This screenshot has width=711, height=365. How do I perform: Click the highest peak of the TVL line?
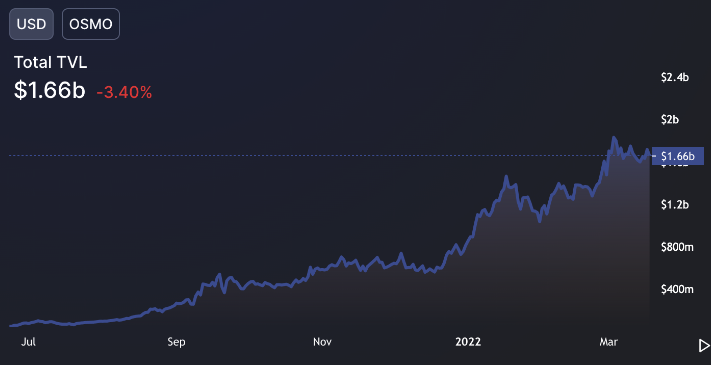pyautogui.click(x=614, y=137)
